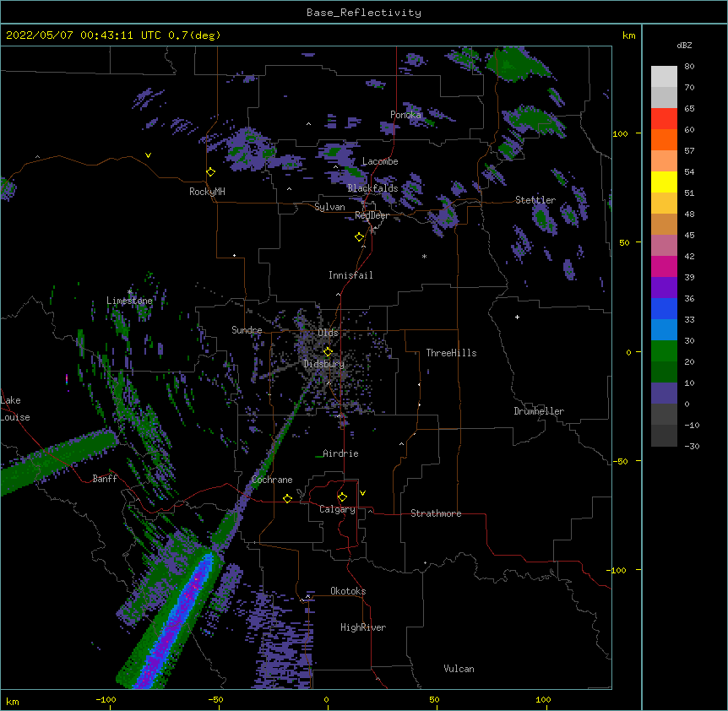728x711 pixels.
Task: Click the RockyMH label
Action: click(x=207, y=192)
